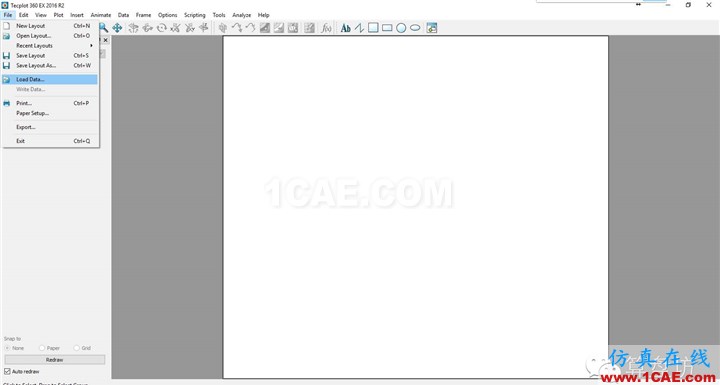Select the Translate move-arrows tool

coord(117,28)
